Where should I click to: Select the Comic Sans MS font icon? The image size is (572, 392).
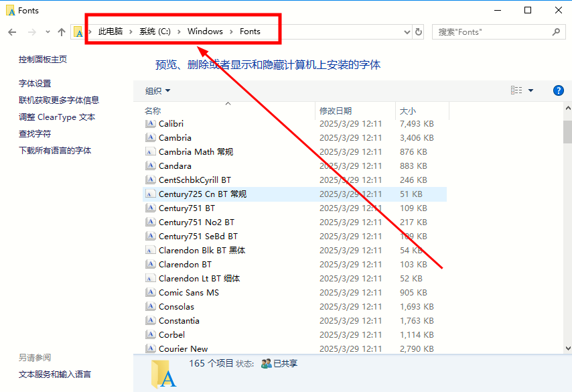tap(150, 293)
